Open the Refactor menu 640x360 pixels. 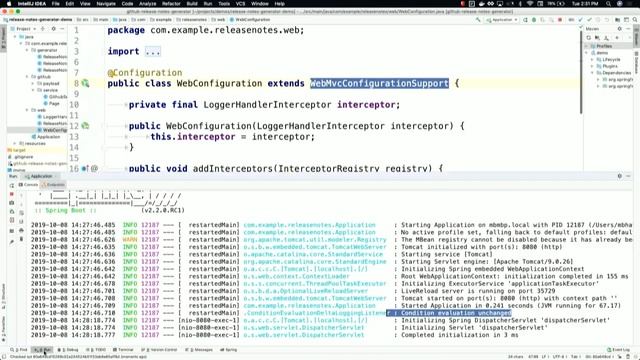click(x=171, y=4)
